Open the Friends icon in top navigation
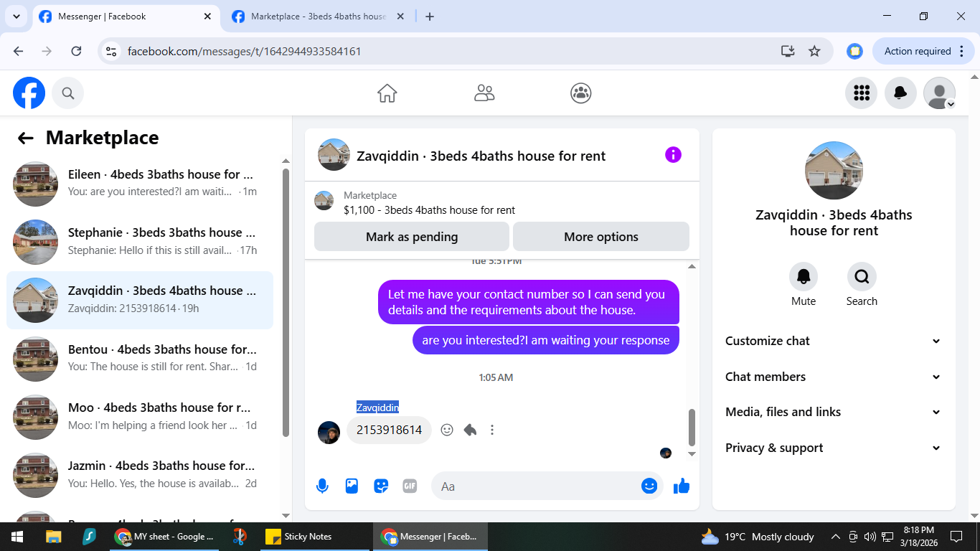The width and height of the screenshot is (980, 551). (x=484, y=93)
